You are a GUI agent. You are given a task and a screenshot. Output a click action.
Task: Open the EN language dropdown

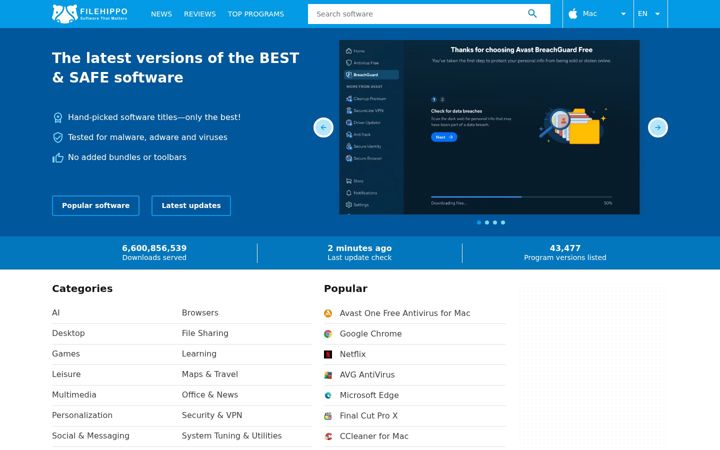point(650,14)
